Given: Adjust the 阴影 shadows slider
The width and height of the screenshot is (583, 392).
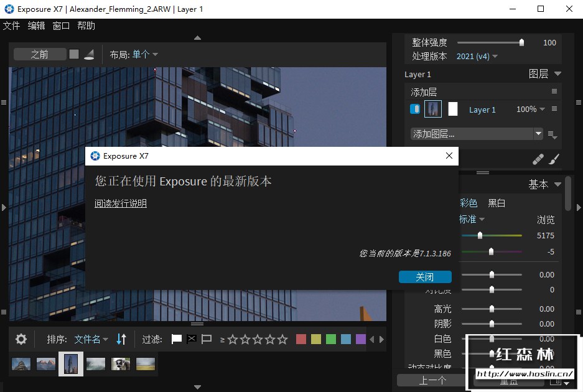Looking at the screenshot, I should [x=492, y=324].
